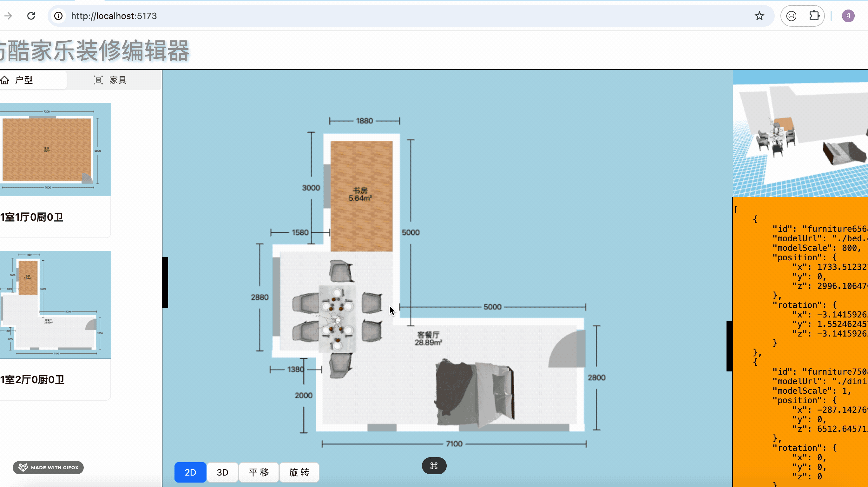The height and width of the screenshot is (487, 868).
Task: Click the 3D preview viewport
Action: click(x=800, y=134)
